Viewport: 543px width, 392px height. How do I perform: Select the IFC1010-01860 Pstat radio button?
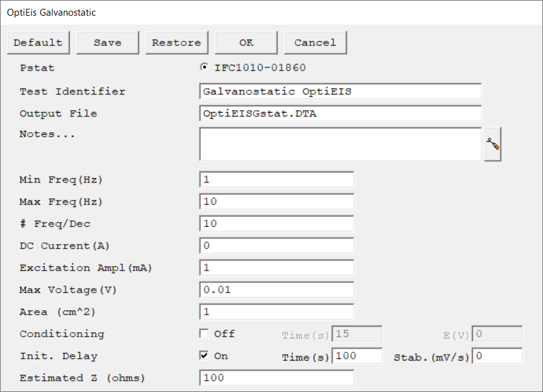[x=204, y=67]
